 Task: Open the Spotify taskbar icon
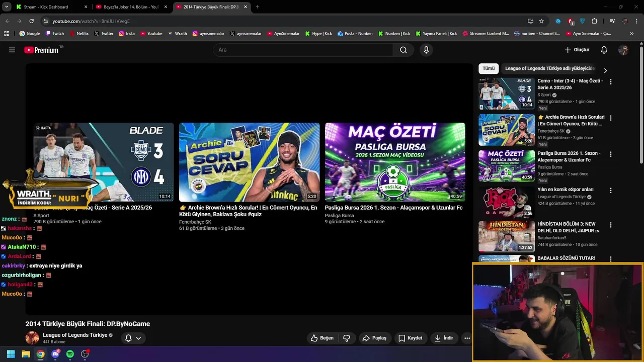click(70, 354)
